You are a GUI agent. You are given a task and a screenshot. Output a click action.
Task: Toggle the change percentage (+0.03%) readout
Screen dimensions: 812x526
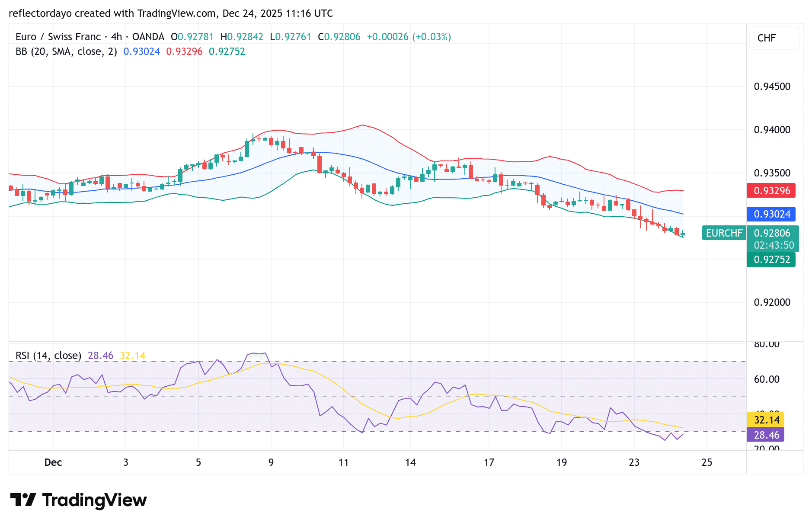point(432,37)
